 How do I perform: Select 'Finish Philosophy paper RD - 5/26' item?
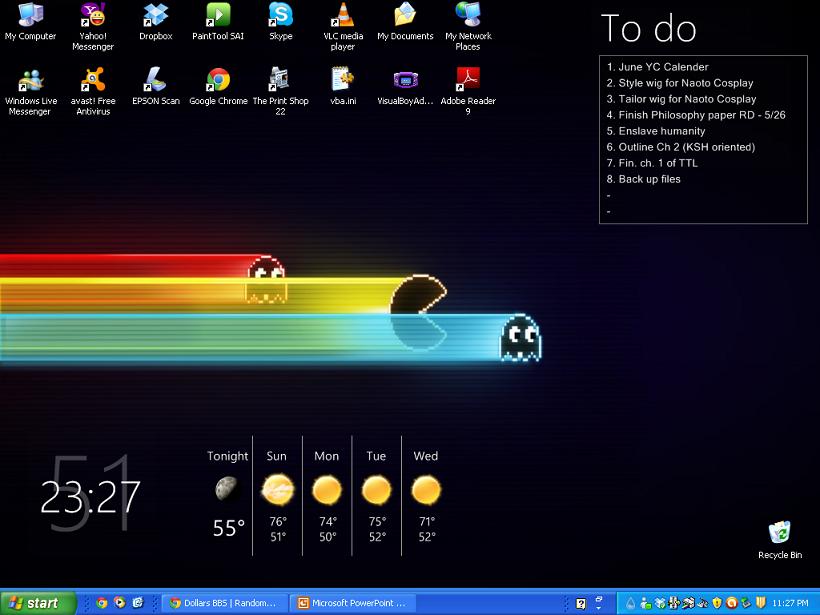[696, 115]
